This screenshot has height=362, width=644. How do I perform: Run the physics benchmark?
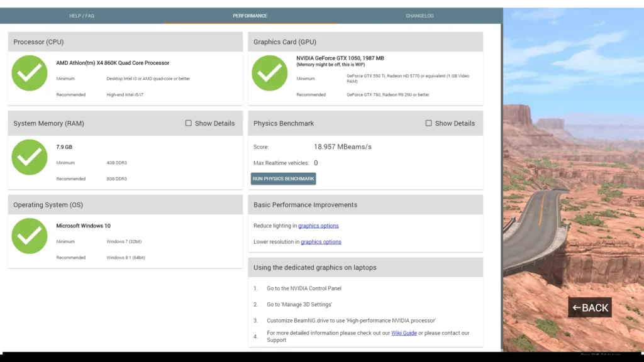284,178
